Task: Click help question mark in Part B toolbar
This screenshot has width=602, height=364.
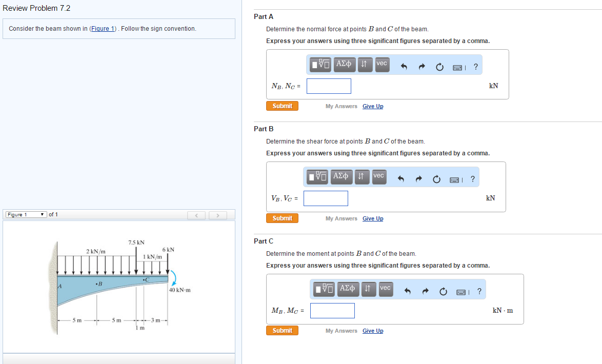Action: point(473,179)
